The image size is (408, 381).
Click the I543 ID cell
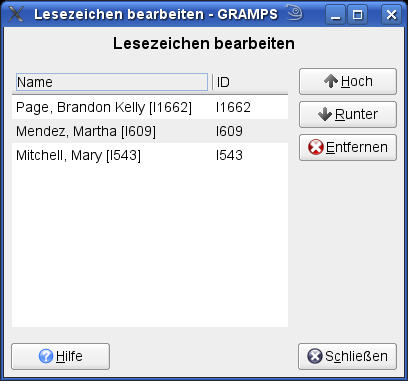229,155
